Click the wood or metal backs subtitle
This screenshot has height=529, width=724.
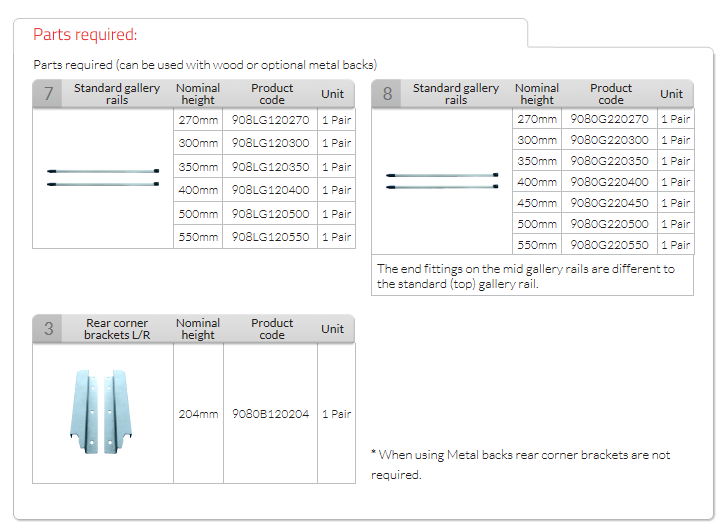[205, 65]
